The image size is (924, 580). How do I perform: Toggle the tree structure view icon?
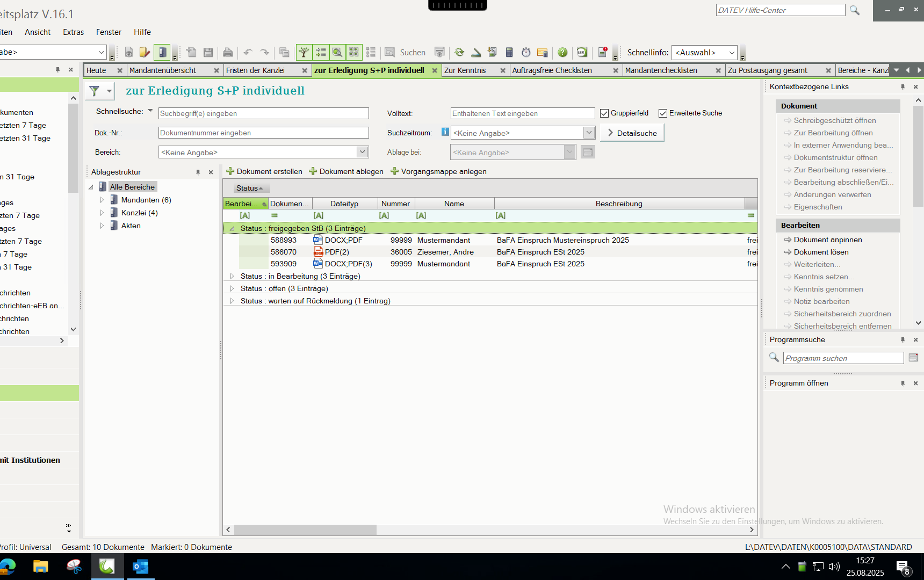[x=304, y=52]
